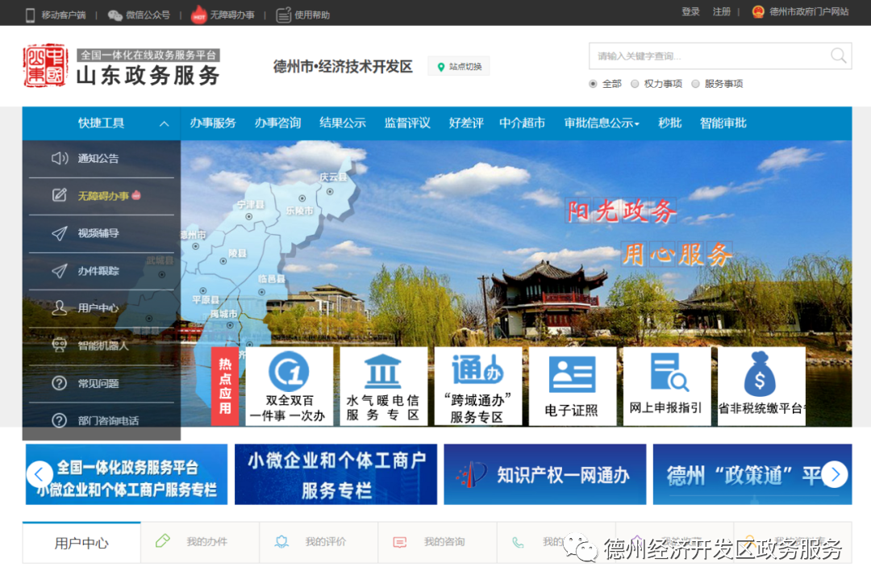Click 庆云县 on the map
871x588 pixels.
pos(333,177)
